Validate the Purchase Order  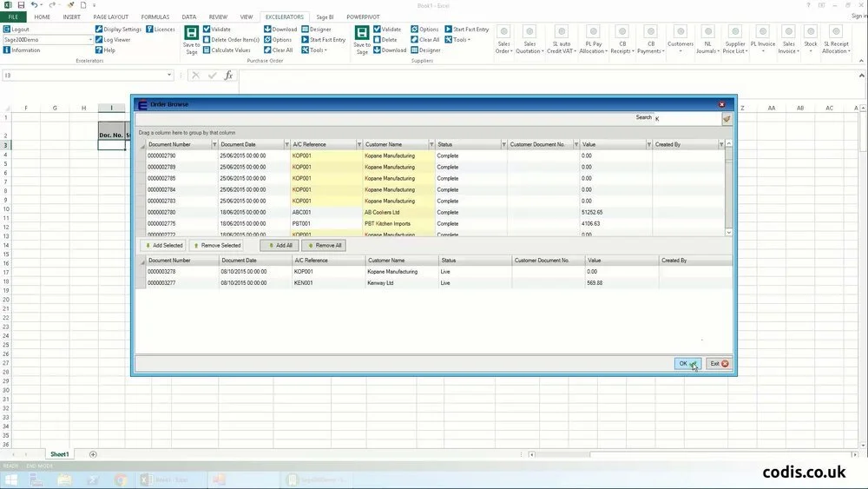pos(217,30)
